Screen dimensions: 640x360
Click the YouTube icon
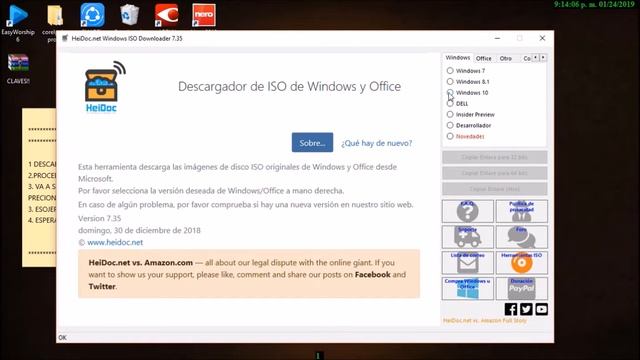(x=542, y=309)
